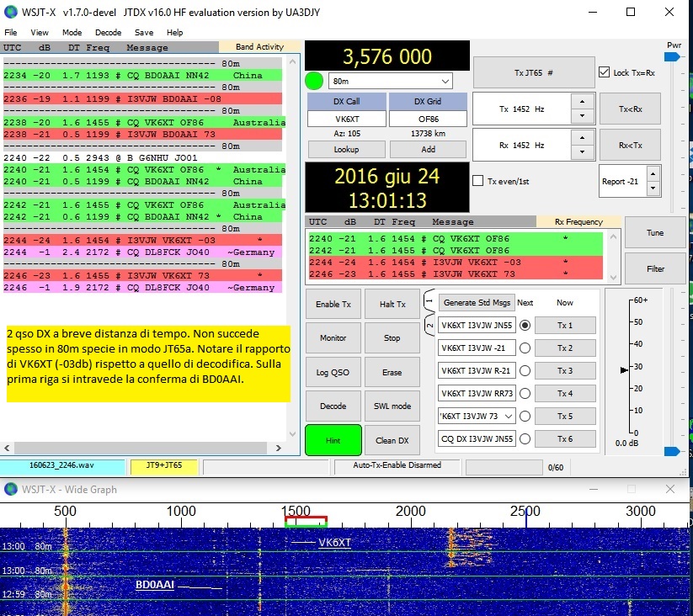Click the green status indicator beside band selector

[x=314, y=81]
